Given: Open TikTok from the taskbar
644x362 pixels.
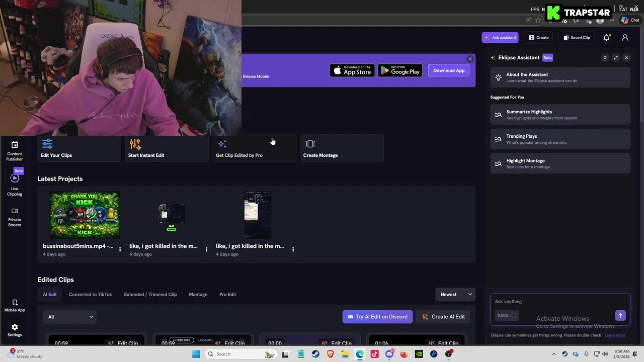Looking at the screenshot, I should click(374, 354).
